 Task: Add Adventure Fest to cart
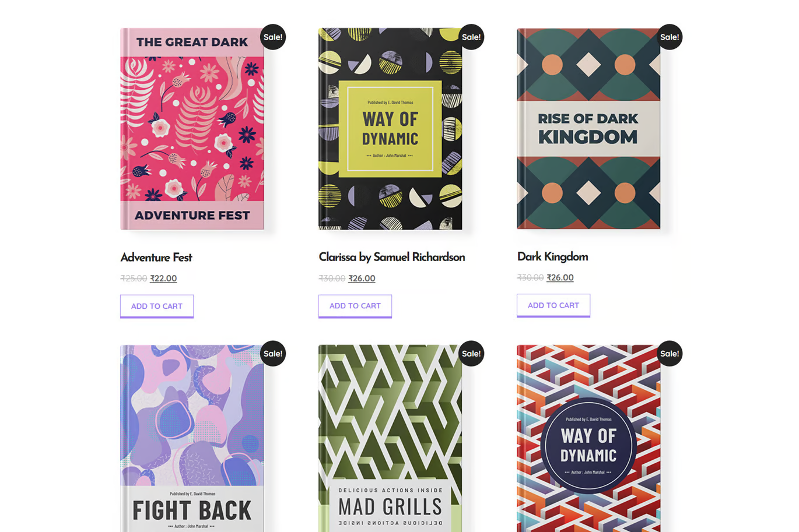click(x=157, y=306)
